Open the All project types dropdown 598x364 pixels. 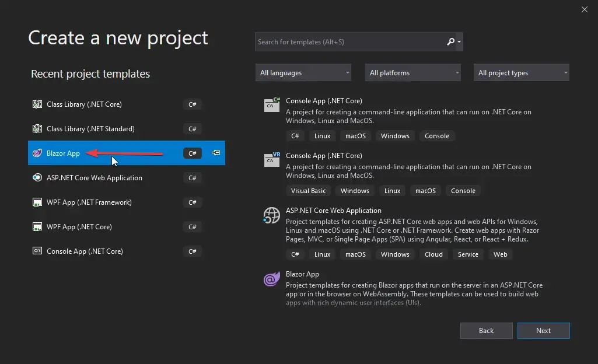click(521, 72)
